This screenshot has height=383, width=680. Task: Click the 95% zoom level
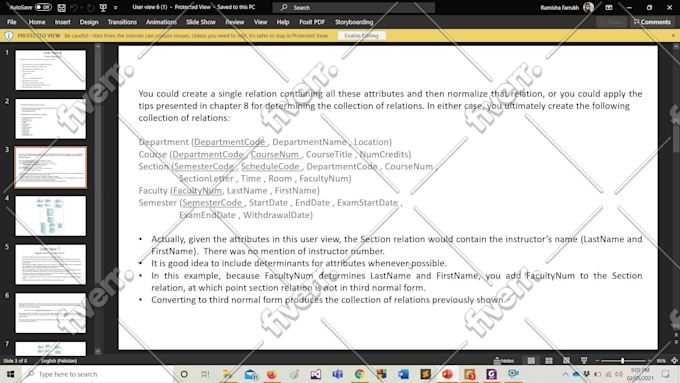[x=661, y=360]
